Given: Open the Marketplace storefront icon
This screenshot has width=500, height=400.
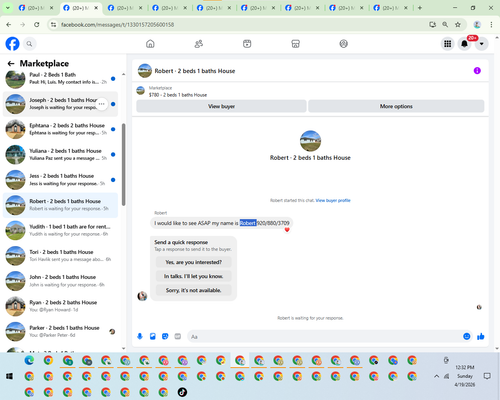Looking at the screenshot, I should click(x=295, y=44).
